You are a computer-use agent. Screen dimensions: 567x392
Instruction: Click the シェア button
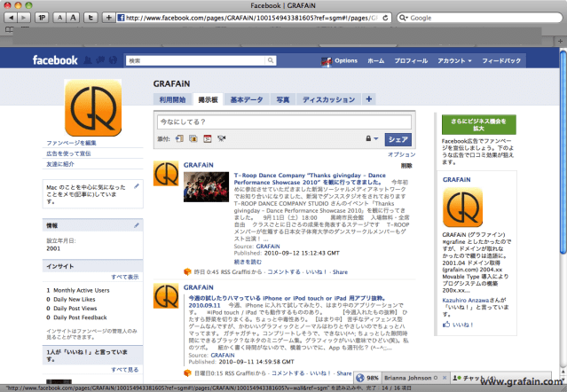coord(398,139)
